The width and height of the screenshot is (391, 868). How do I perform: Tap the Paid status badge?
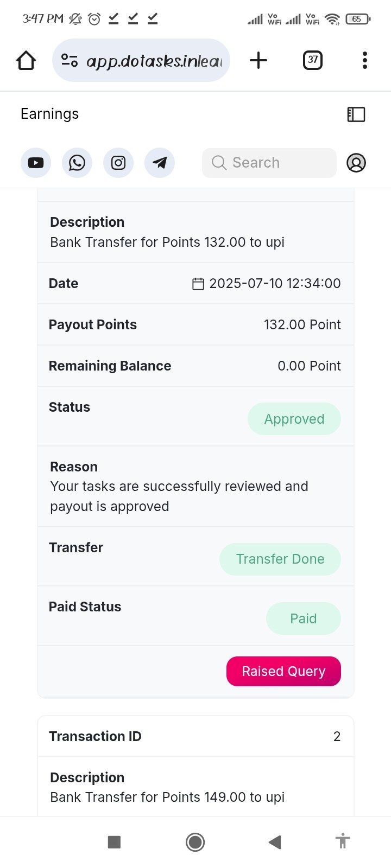(304, 618)
